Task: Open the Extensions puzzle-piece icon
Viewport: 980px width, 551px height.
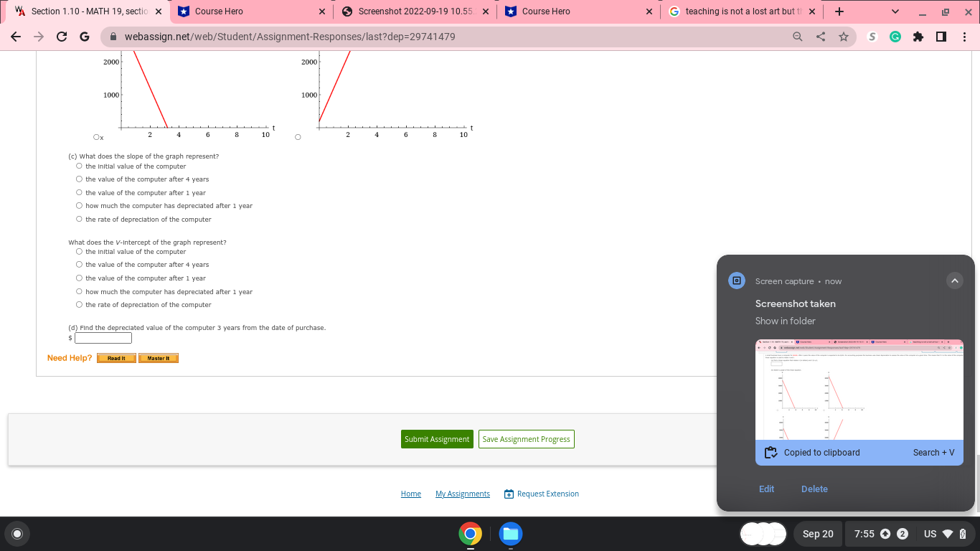Action: [918, 37]
